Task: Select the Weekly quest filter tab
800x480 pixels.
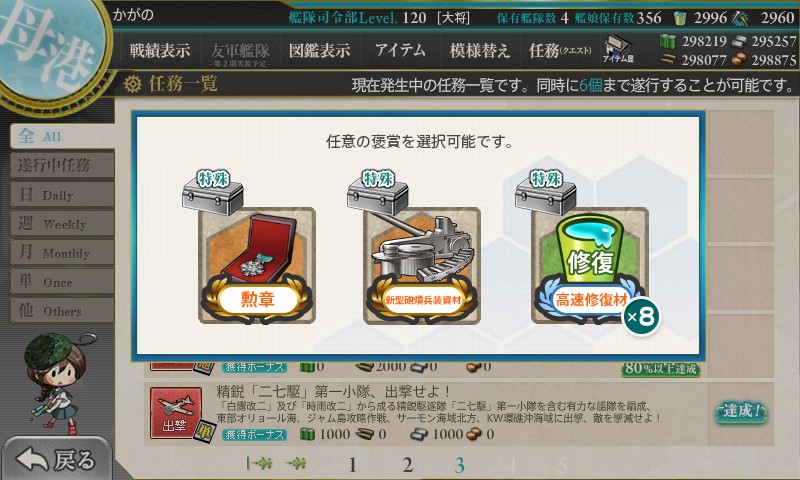Action: point(62,223)
